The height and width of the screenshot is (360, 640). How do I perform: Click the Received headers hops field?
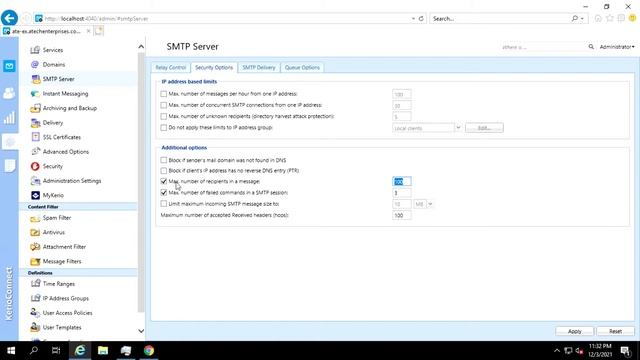click(x=402, y=215)
